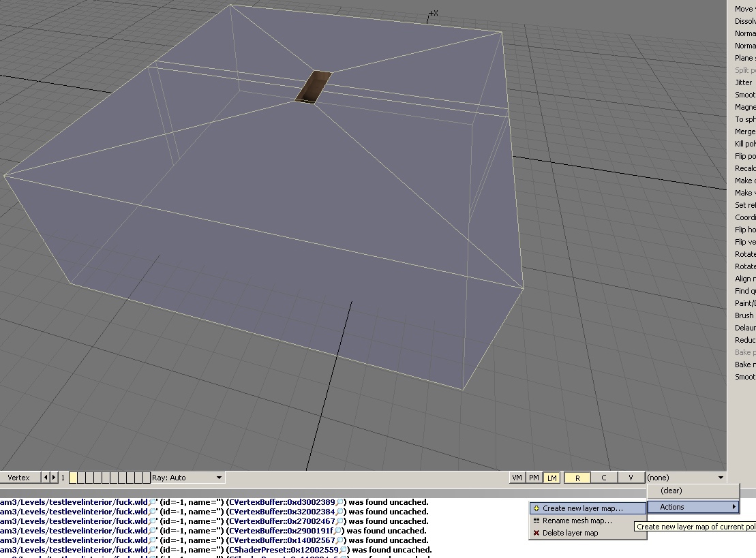Click fuck.wld magnifier in the 0xd3002389 row

(x=152, y=502)
